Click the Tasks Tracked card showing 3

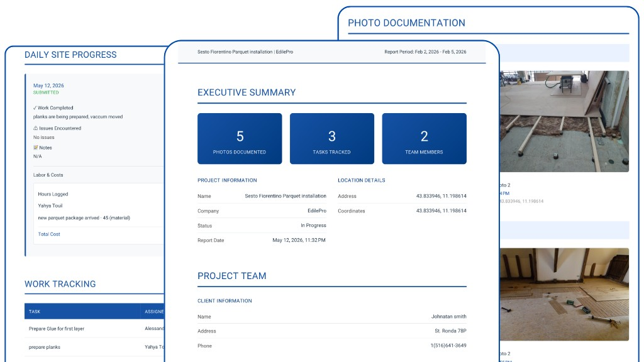(x=332, y=139)
